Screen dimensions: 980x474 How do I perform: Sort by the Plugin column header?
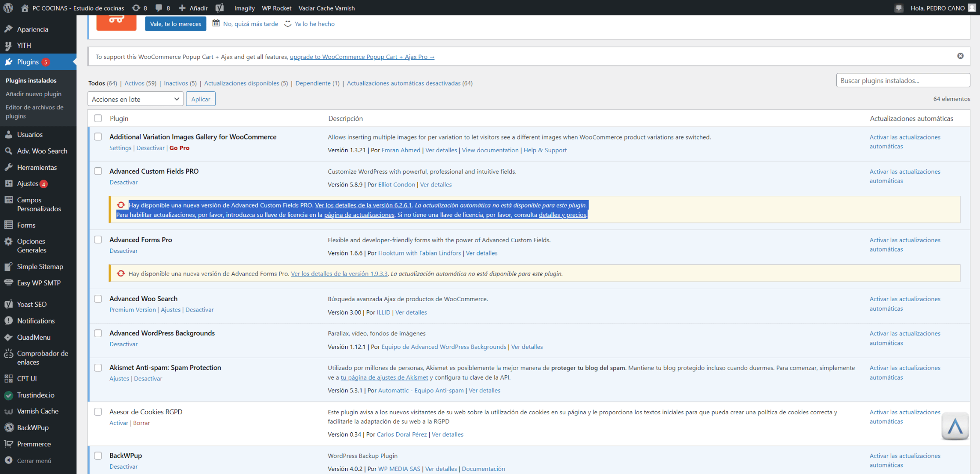119,118
